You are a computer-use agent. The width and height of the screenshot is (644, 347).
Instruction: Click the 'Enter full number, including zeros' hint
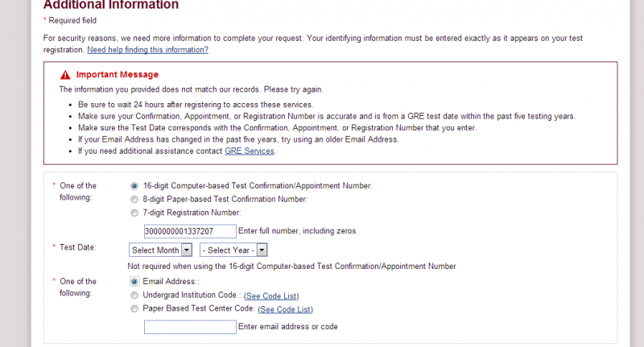tap(297, 231)
